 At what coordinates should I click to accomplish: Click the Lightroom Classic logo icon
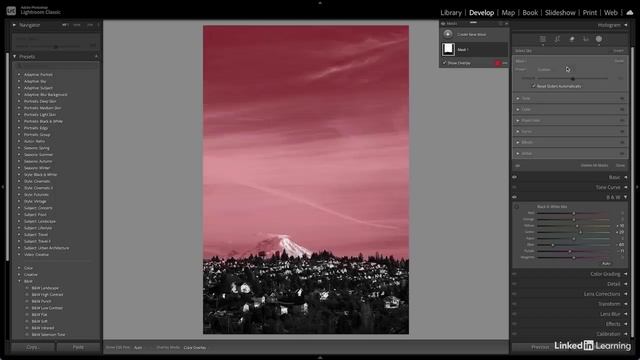11,11
